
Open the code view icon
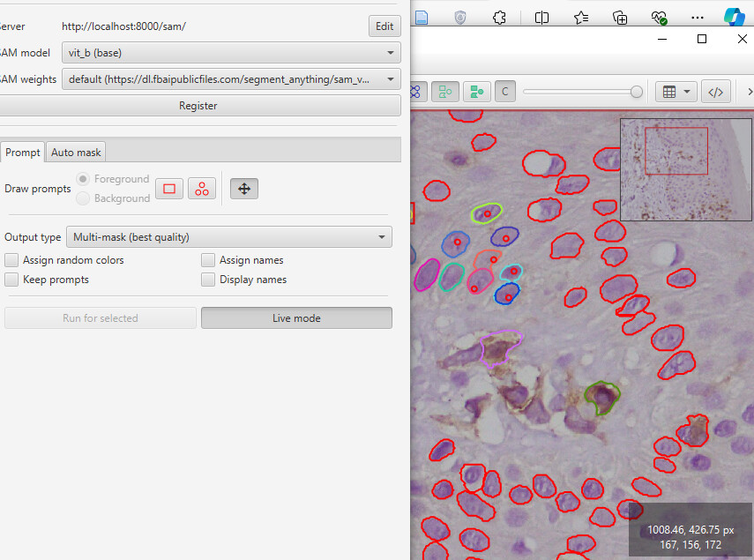click(x=715, y=91)
